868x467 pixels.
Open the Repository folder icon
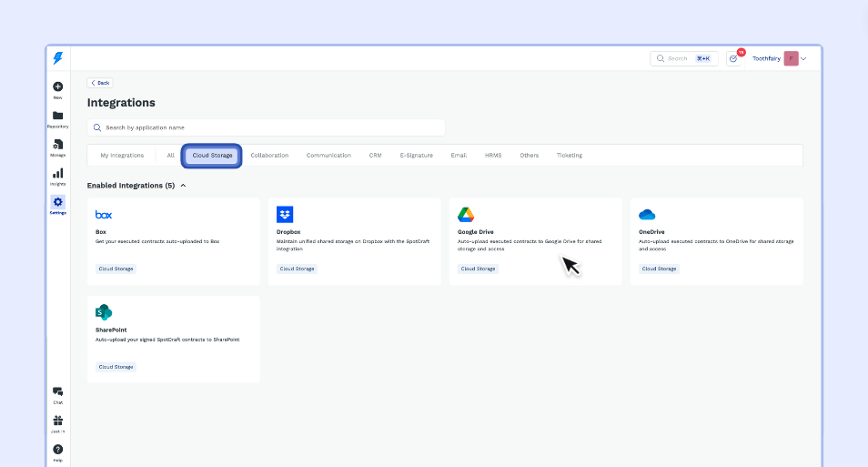point(57,116)
